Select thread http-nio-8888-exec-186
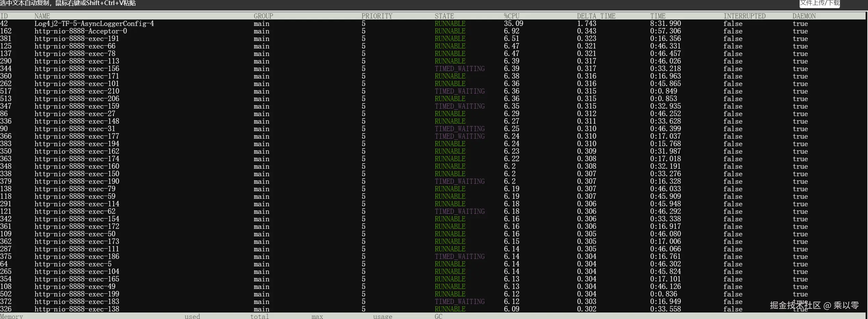Screen dimensions: 868x319 coord(77,256)
